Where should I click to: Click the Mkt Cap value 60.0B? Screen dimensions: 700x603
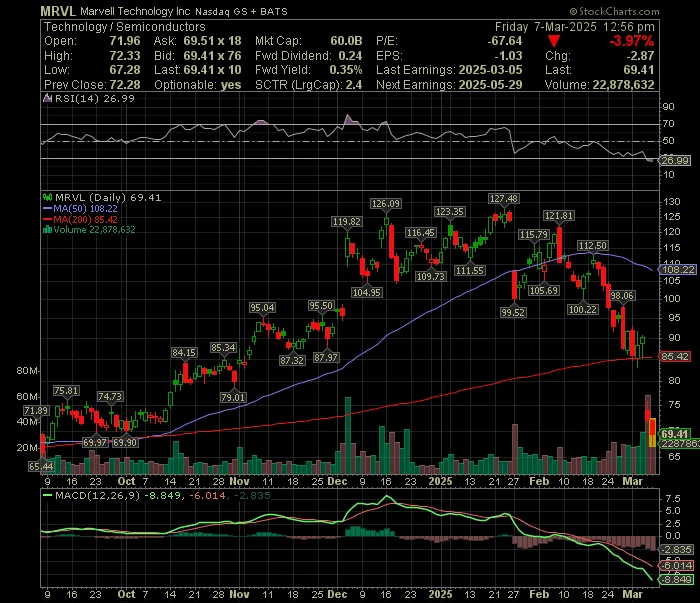pos(346,41)
